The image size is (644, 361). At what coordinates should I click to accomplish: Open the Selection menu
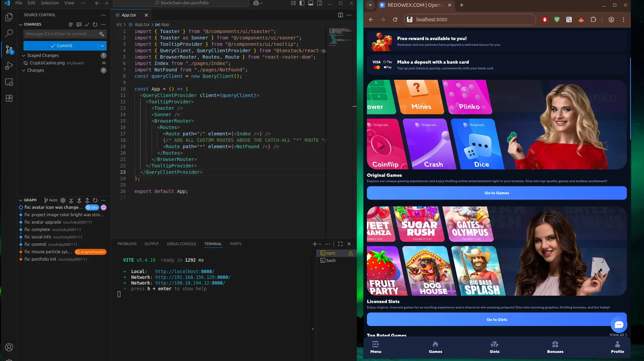click(50, 3)
